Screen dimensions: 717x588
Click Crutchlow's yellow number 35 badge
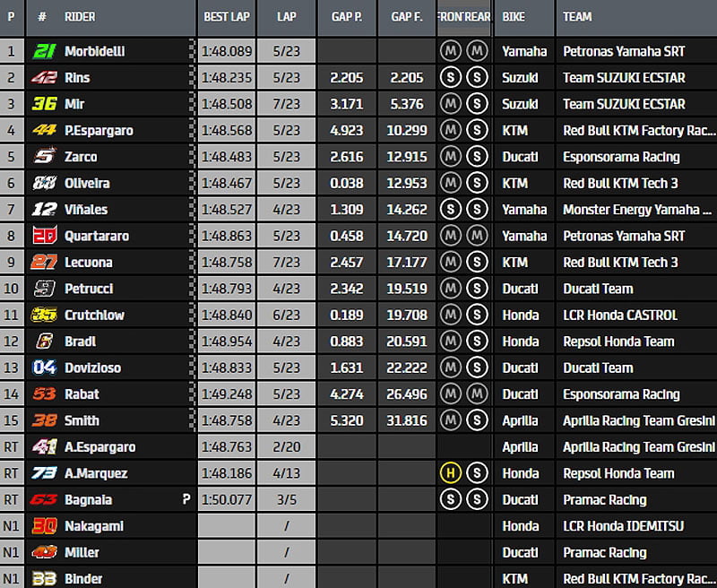[x=44, y=316]
